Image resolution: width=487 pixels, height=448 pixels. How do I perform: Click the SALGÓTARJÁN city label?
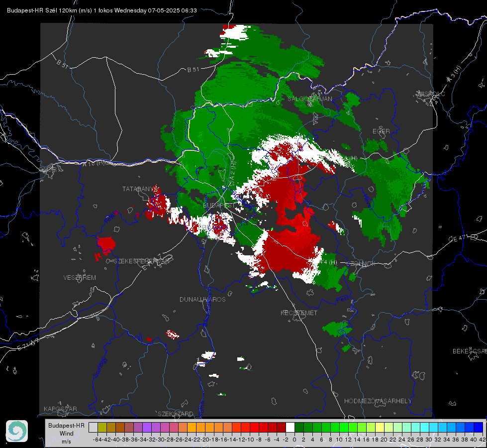click(310, 99)
